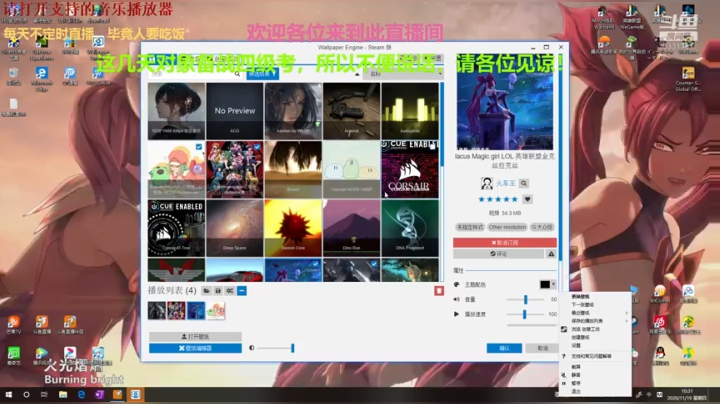The image size is (720, 404).
Task: Expand 最近壁纸 submenu in tray menu
Action: click(596, 313)
